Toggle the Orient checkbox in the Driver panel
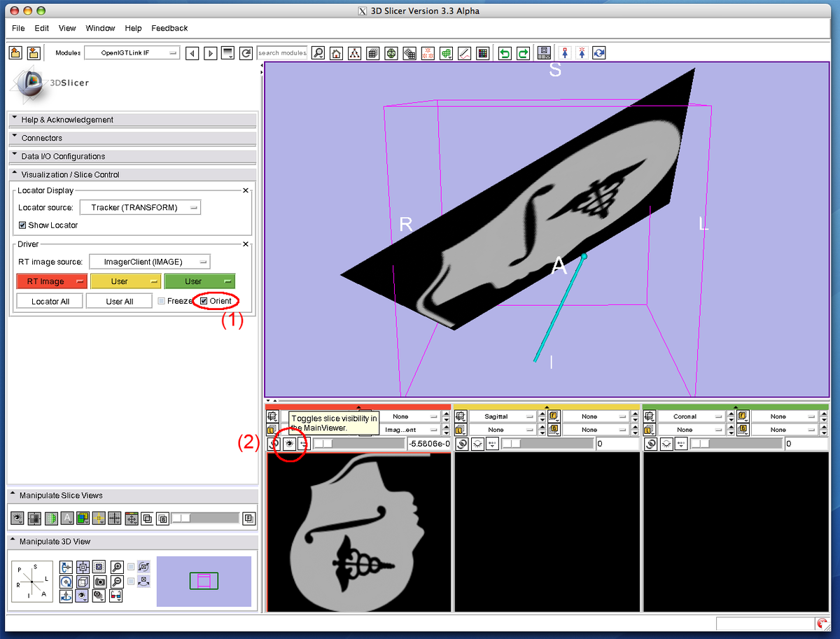 tap(202, 300)
